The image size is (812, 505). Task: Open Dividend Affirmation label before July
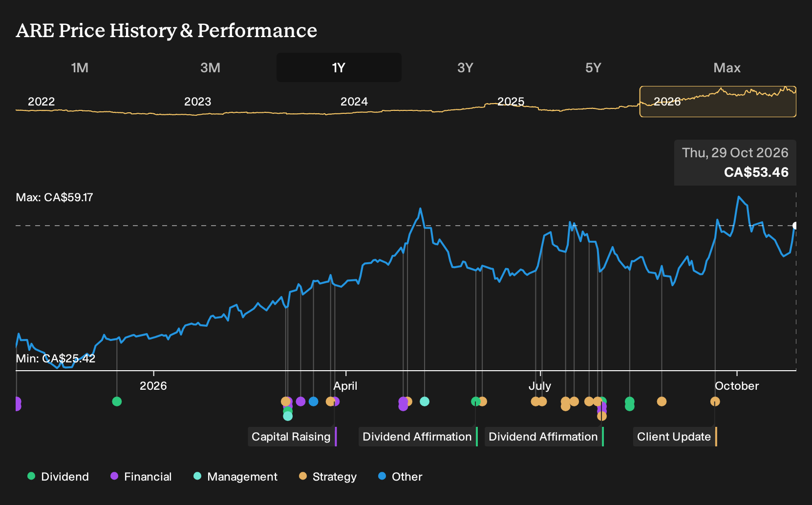tap(418, 437)
